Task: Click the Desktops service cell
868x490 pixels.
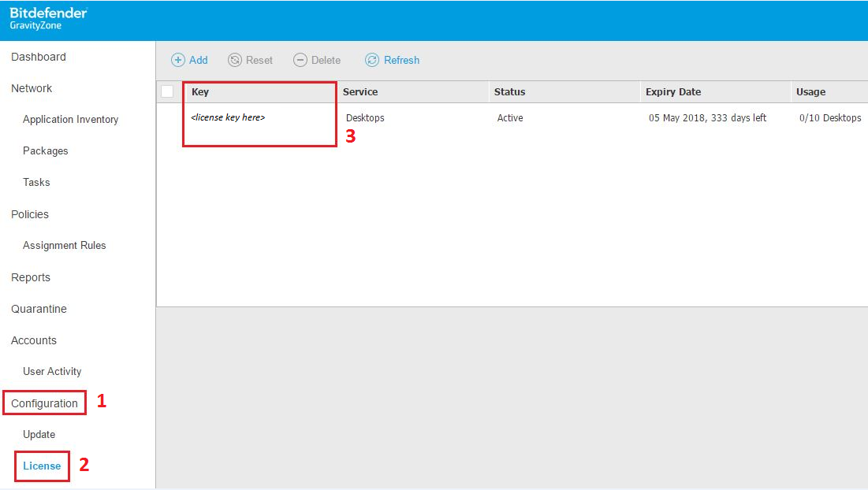Action: pos(365,118)
